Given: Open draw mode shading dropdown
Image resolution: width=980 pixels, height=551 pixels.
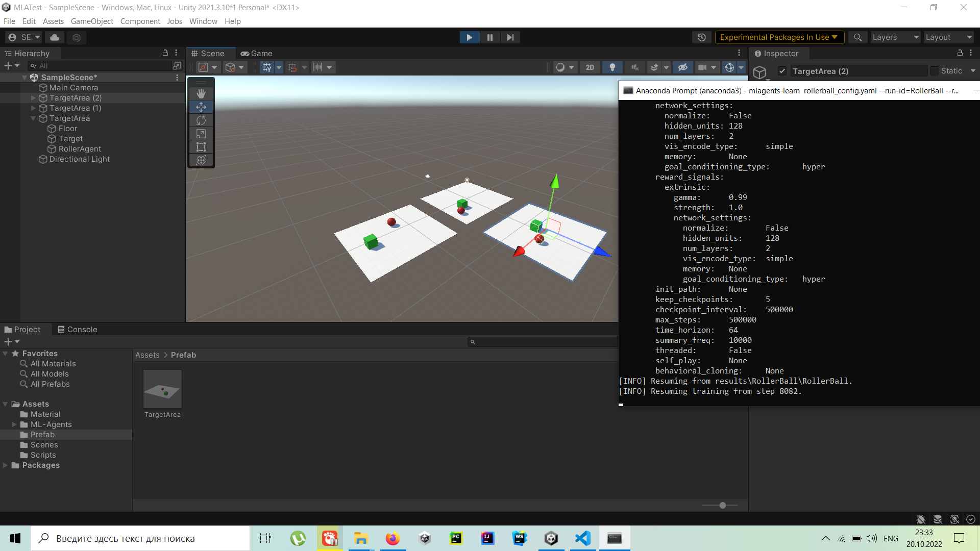Looking at the screenshot, I should (565, 67).
